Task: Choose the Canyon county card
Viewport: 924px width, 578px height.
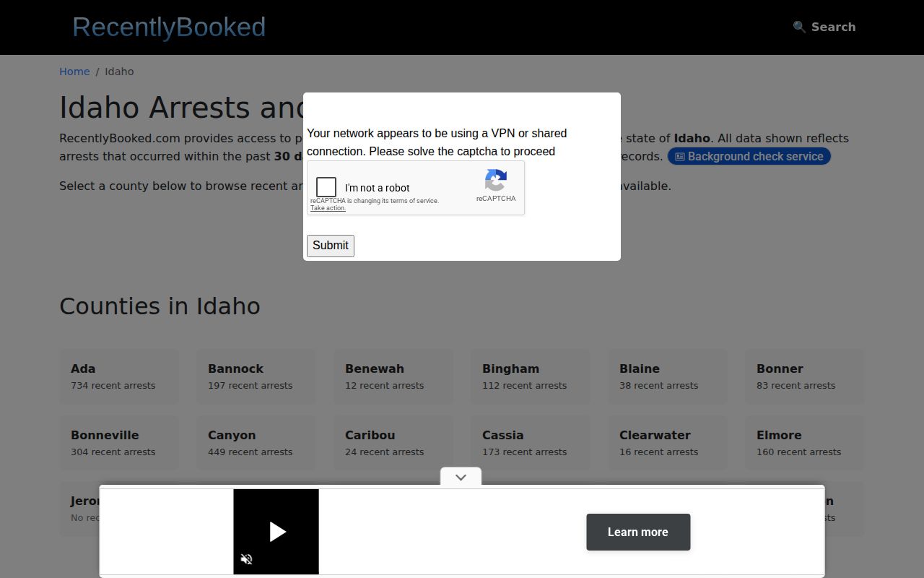Action: [256, 443]
